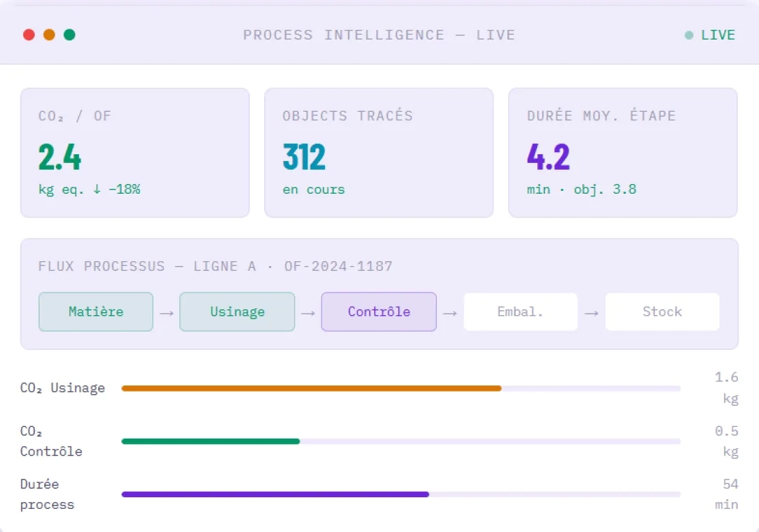Click the green window dot
This screenshot has height=532, width=759.
70,35
